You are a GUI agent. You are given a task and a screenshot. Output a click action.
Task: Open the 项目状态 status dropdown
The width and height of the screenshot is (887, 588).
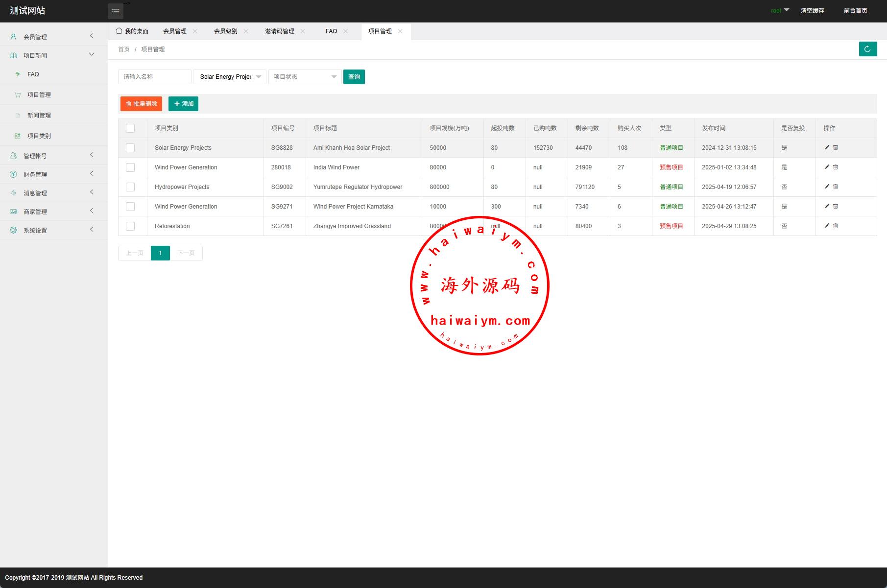[x=305, y=77]
